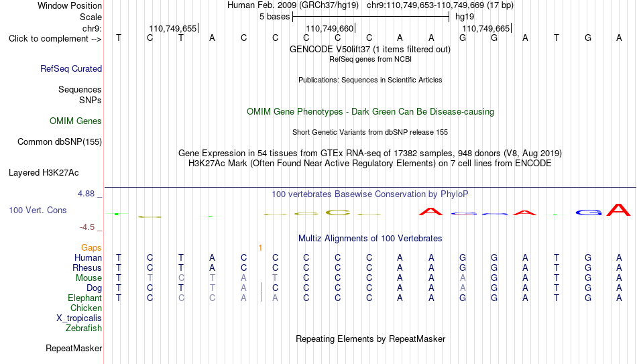Click the Scale label
Screen dimensions: 637x364
[91, 17]
